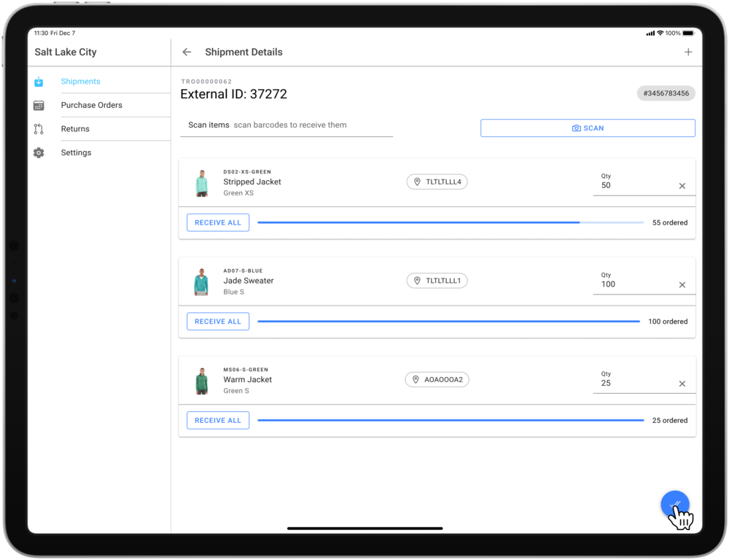This screenshot has height=560, width=729.
Task: Select location chip TLTLTLLL1
Action: pyautogui.click(x=437, y=281)
